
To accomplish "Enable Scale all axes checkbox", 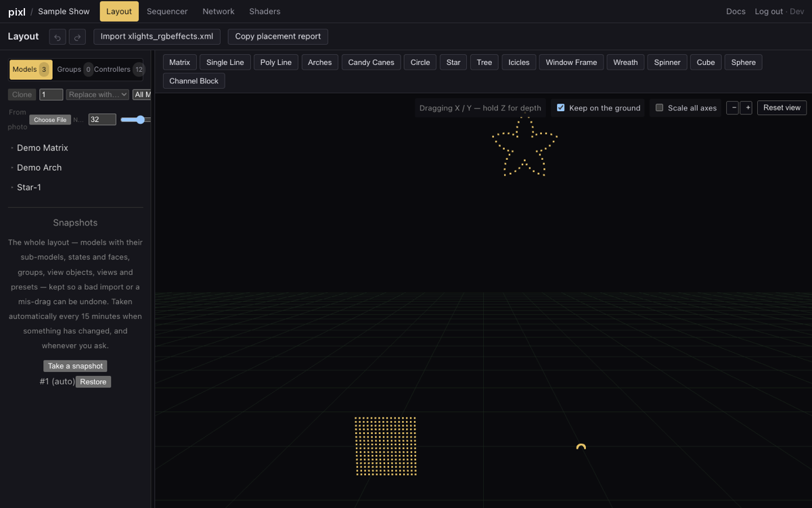I will click(x=659, y=108).
